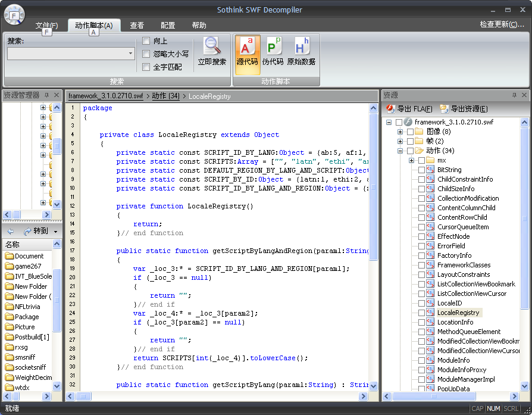Screen dimensions: 532x415
Task: Click the 图像 (8) folder icon
Action: point(420,132)
